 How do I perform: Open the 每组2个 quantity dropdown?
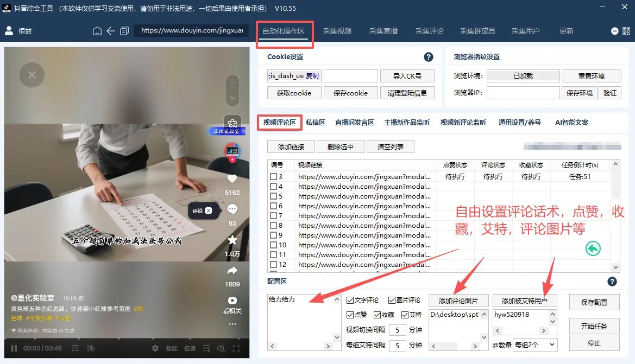pyautogui.click(x=535, y=344)
